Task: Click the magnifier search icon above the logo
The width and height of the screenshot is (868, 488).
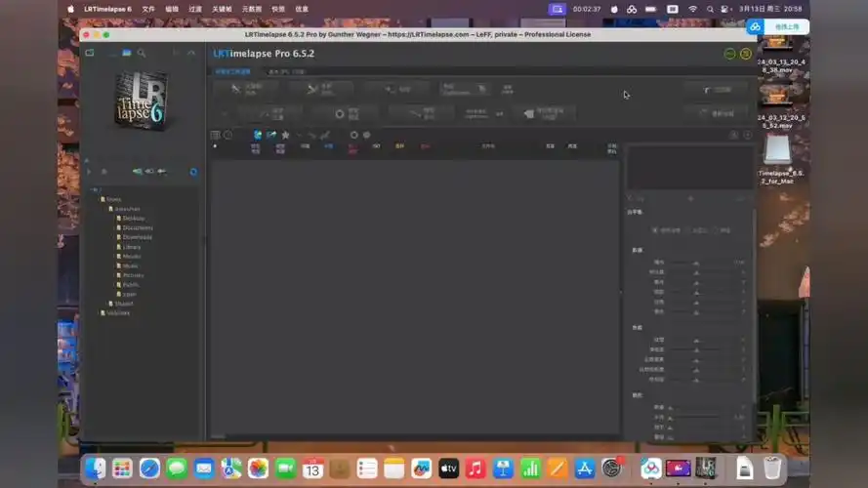Action: point(142,54)
